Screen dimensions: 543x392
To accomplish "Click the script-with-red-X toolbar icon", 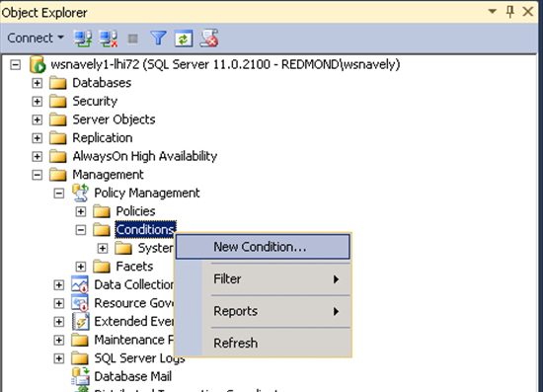I will [209, 38].
